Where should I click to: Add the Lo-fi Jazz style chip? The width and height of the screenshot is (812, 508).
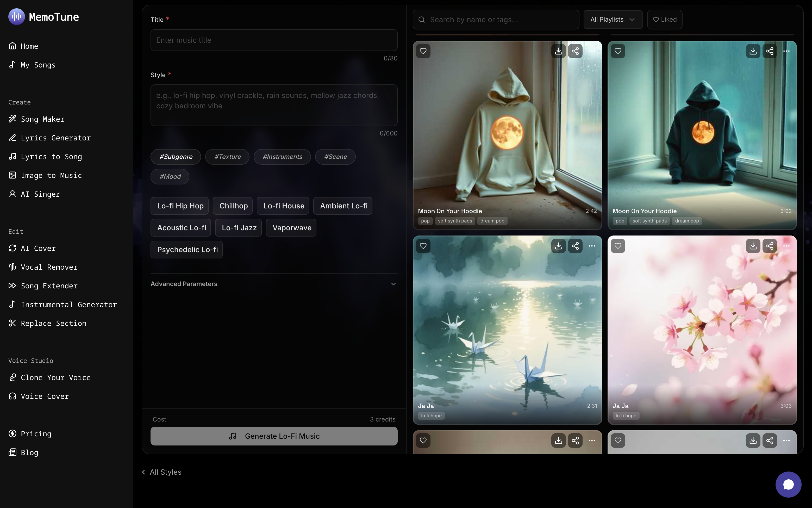(239, 228)
